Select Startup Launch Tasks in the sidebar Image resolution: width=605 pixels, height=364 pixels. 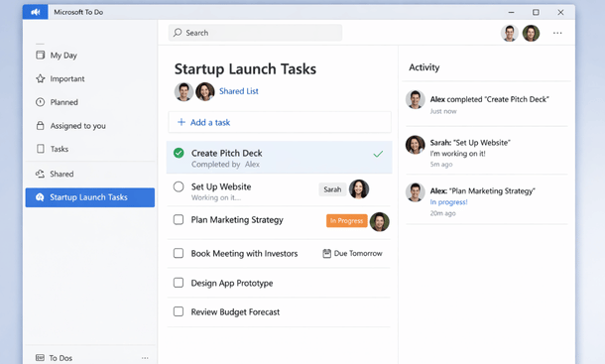coord(90,197)
